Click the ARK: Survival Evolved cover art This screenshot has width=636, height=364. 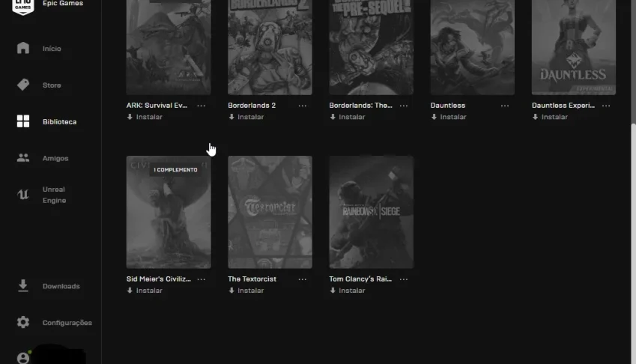169,47
